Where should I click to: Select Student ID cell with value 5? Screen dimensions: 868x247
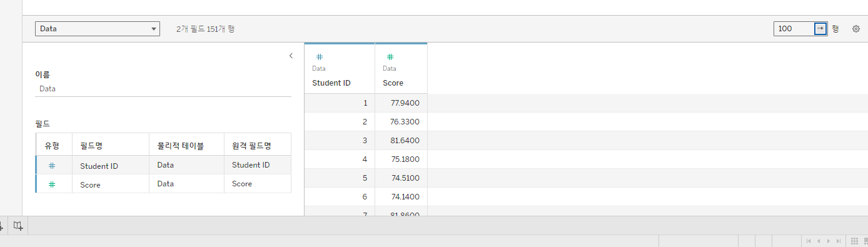coord(340,178)
